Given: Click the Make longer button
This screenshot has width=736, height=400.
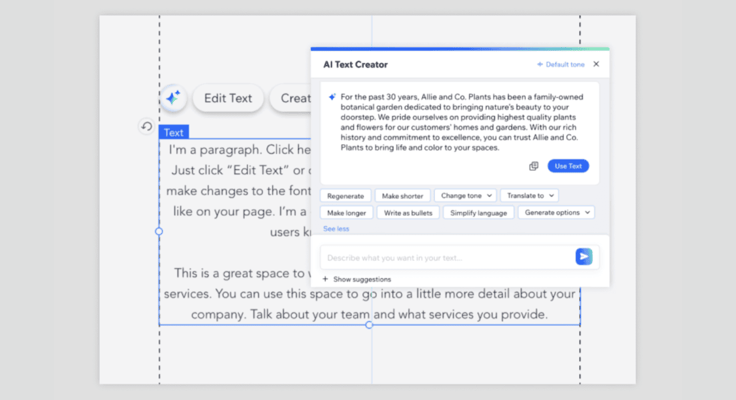Looking at the screenshot, I should pos(346,213).
